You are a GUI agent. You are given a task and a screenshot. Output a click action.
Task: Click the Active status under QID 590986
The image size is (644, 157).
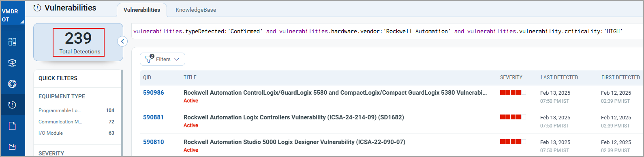191,101
